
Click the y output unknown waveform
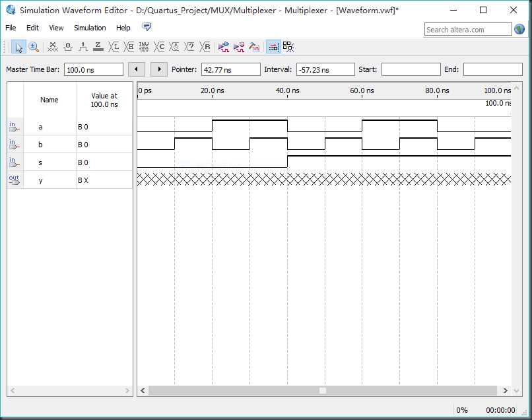click(324, 179)
